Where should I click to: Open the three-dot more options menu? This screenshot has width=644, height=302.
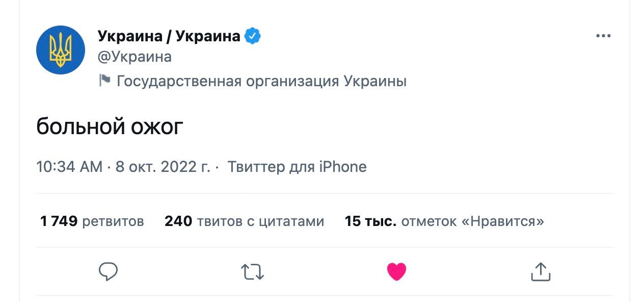pos(603,36)
